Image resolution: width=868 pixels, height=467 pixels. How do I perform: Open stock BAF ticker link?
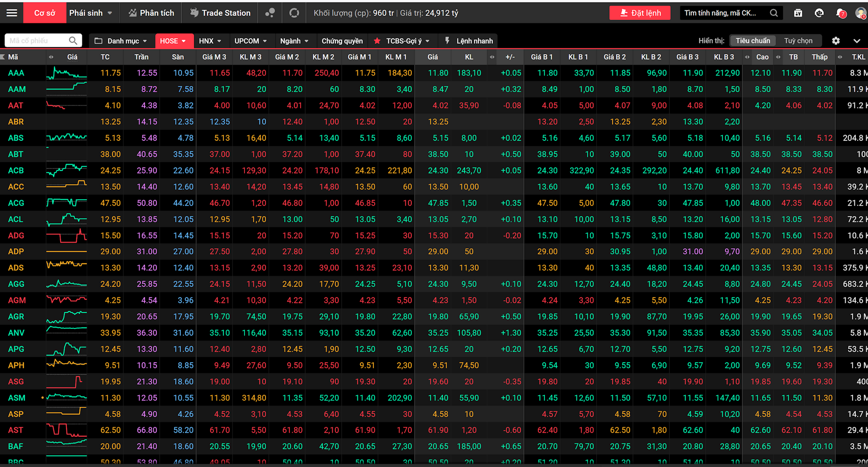pyautogui.click(x=15, y=446)
